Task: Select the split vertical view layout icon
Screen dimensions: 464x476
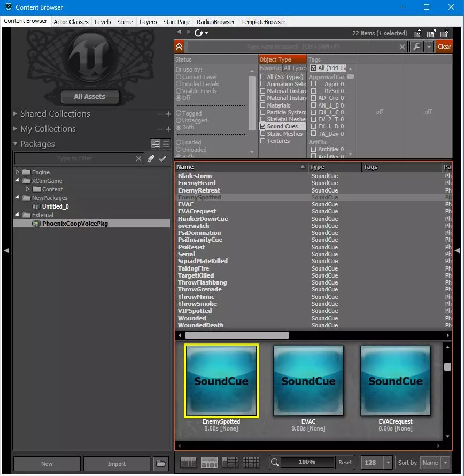Action: (x=230, y=462)
